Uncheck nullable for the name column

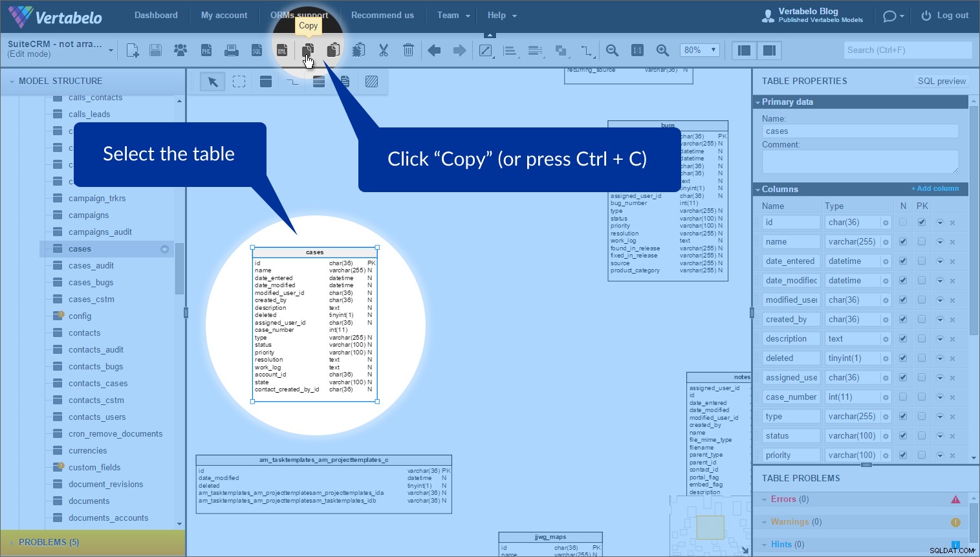(x=903, y=242)
